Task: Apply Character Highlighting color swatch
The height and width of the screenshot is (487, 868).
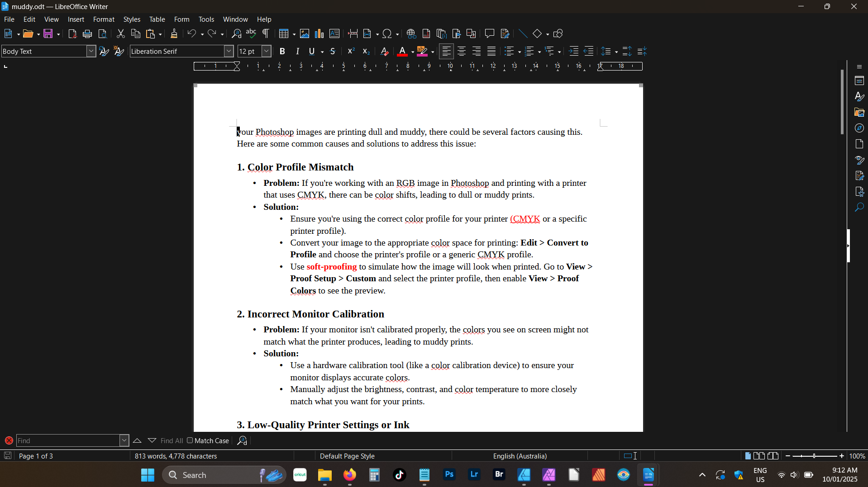Action: click(422, 52)
